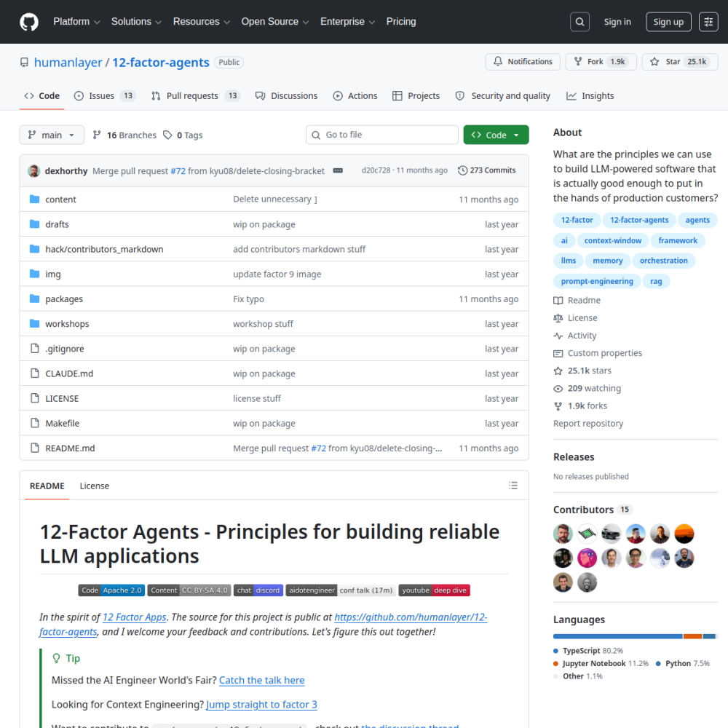Click the Go to file search field
The height and width of the screenshot is (728, 728).
[382, 135]
